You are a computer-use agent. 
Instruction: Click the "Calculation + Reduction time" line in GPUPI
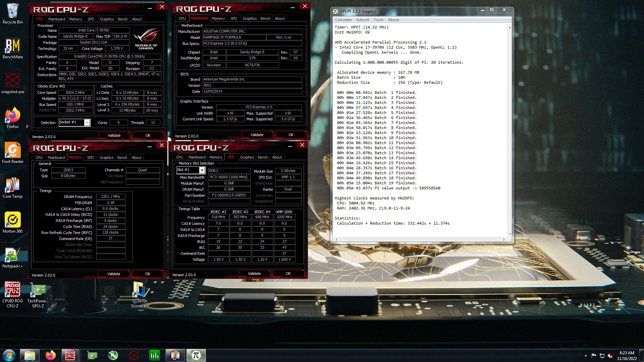tap(393, 223)
